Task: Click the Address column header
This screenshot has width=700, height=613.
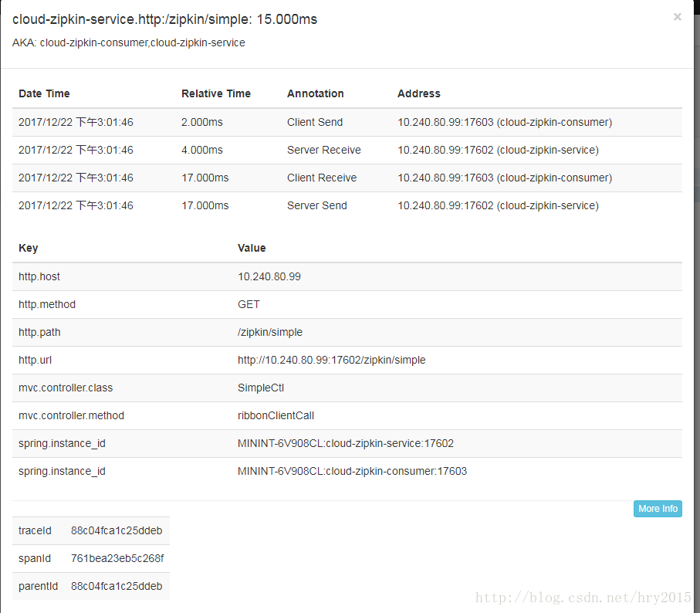Action: 419,93
